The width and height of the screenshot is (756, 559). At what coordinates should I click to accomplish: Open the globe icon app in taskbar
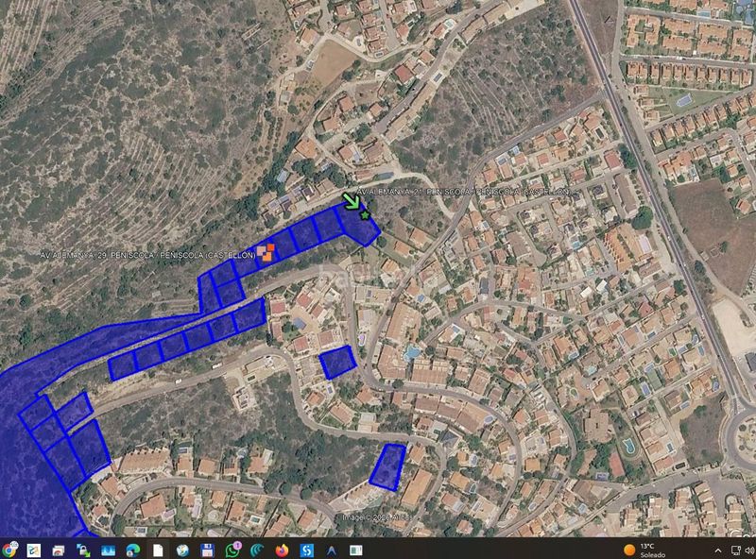(x=182, y=550)
